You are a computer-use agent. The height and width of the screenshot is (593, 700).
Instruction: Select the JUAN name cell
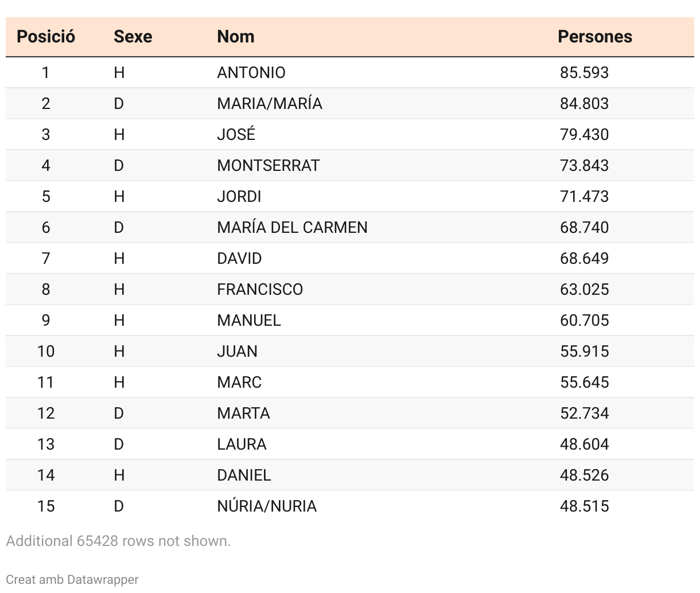click(237, 352)
